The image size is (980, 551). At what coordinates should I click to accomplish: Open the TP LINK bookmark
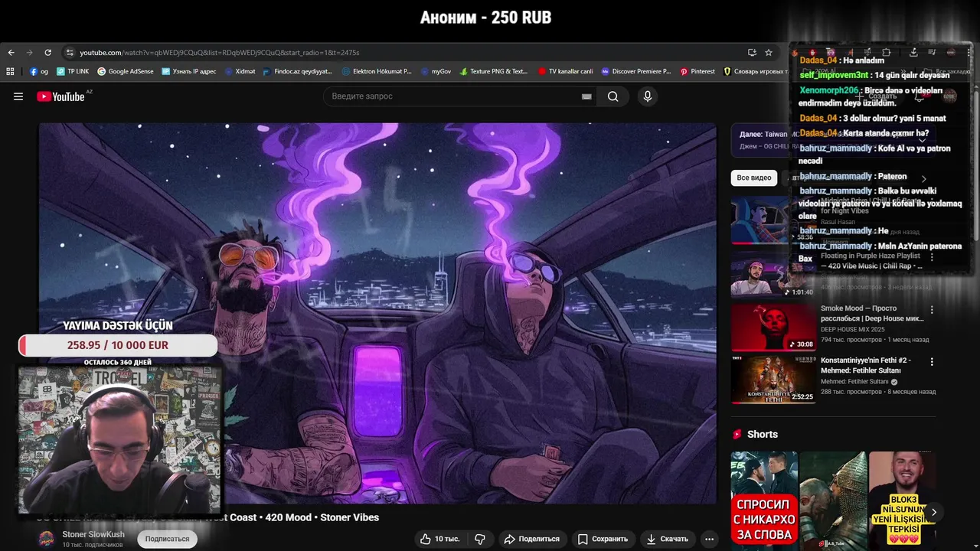click(x=73, y=71)
